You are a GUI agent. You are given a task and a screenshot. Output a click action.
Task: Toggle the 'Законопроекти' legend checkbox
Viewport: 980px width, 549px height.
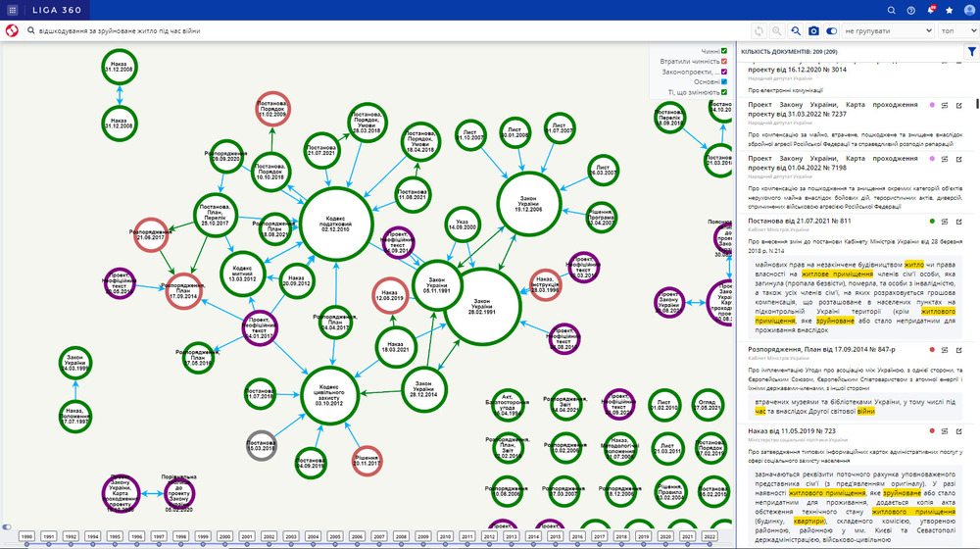point(724,72)
